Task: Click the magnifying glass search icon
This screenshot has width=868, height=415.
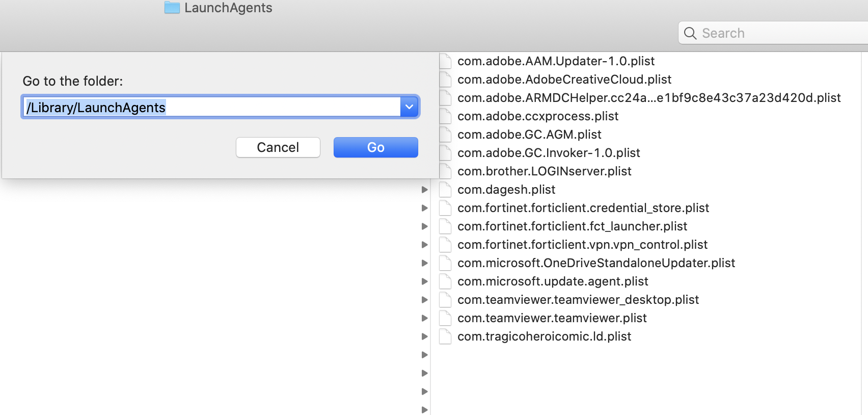Action: 690,33
